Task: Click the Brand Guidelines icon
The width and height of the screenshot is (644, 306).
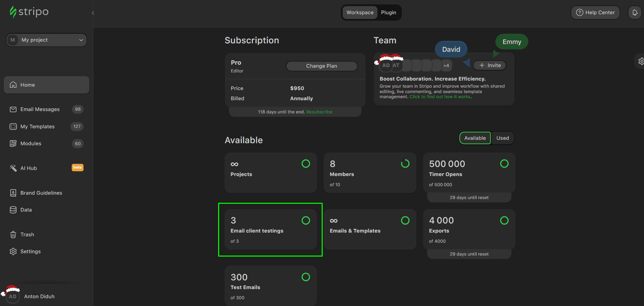Action: pyautogui.click(x=13, y=193)
